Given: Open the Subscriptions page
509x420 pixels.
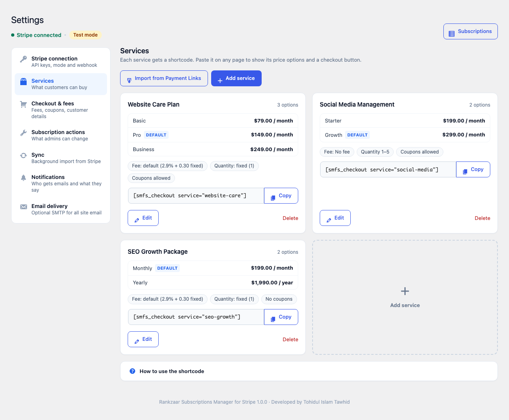Looking at the screenshot, I should coord(470,31).
